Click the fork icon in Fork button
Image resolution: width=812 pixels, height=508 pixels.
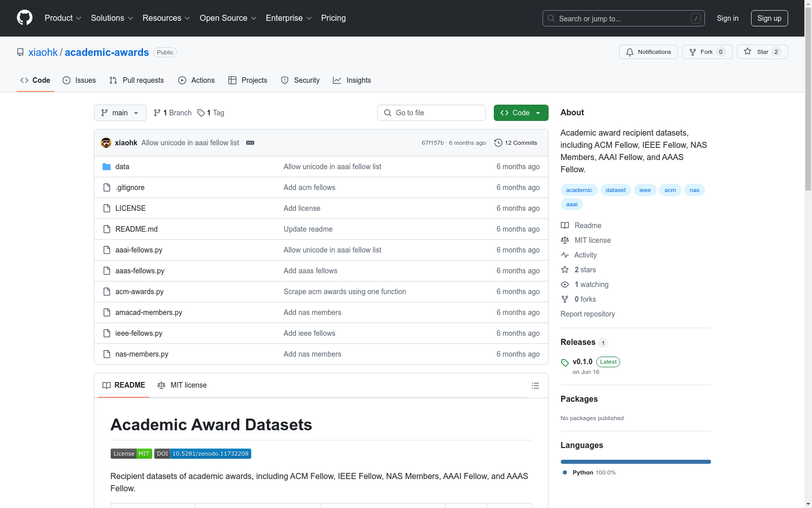(693, 52)
